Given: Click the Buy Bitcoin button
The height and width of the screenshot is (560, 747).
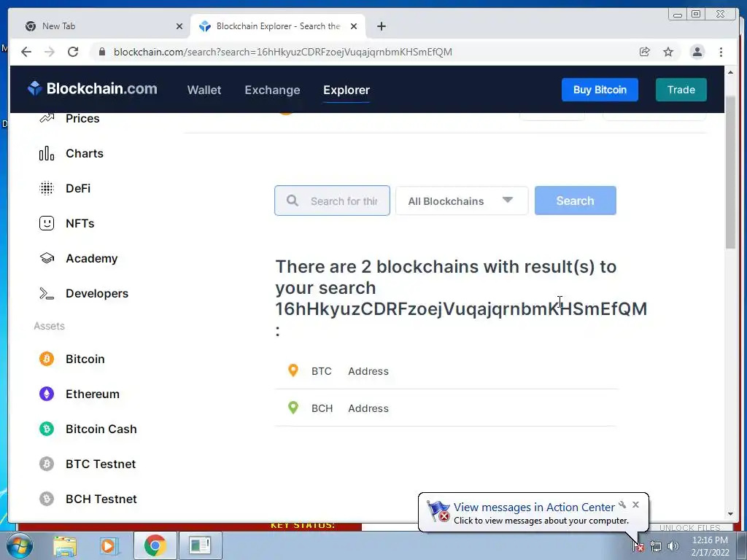Looking at the screenshot, I should [x=600, y=90].
